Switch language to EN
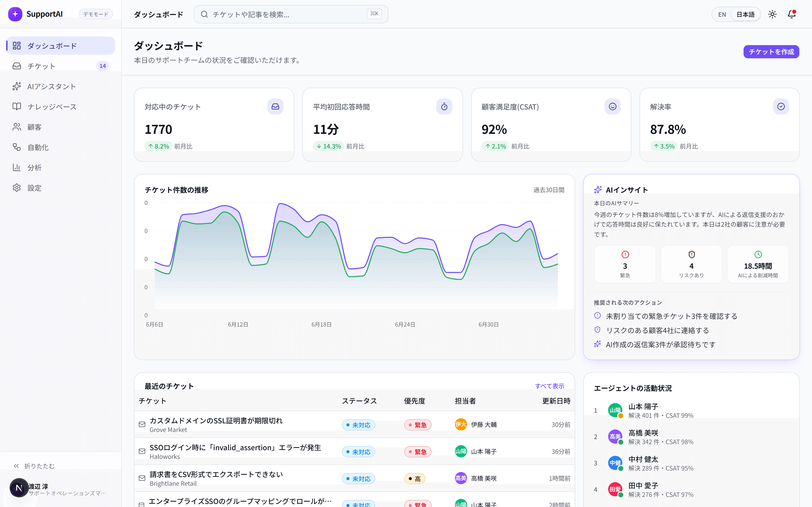This screenshot has width=812, height=507. [x=722, y=14]
